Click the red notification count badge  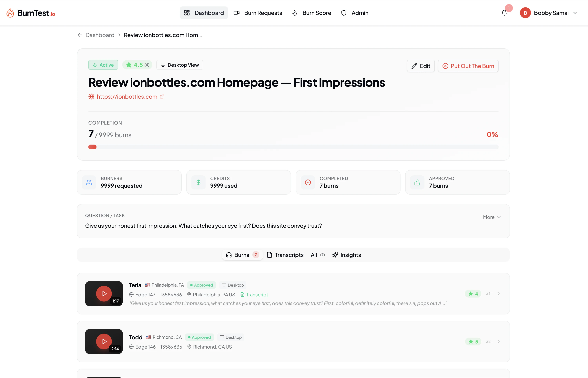pyautogui.click(x=509, y=8)
